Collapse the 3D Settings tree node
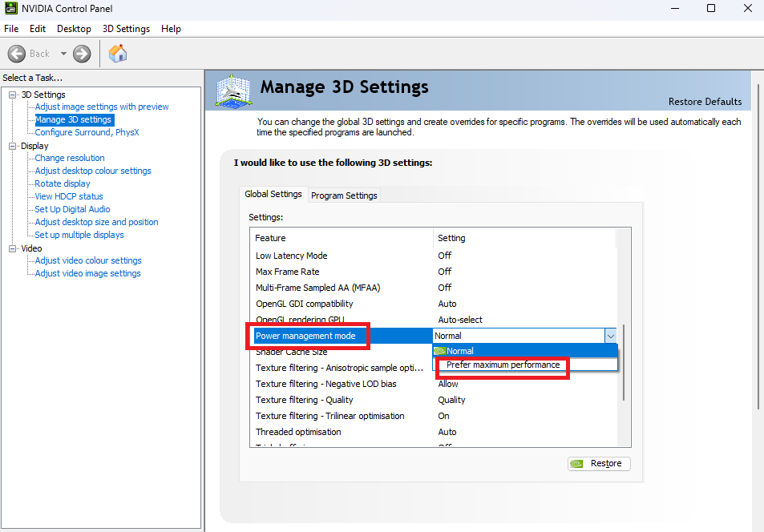Screen dimensions: 764x532 click(13, 95)
